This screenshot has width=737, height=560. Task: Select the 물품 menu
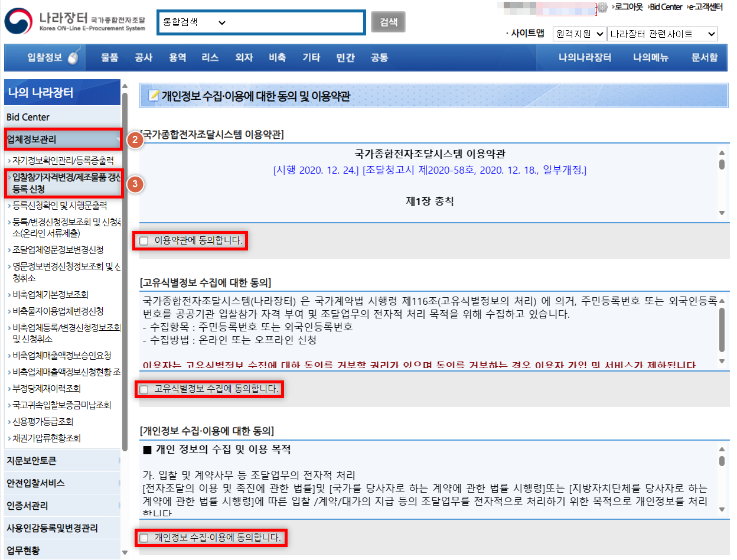point(109,57)
